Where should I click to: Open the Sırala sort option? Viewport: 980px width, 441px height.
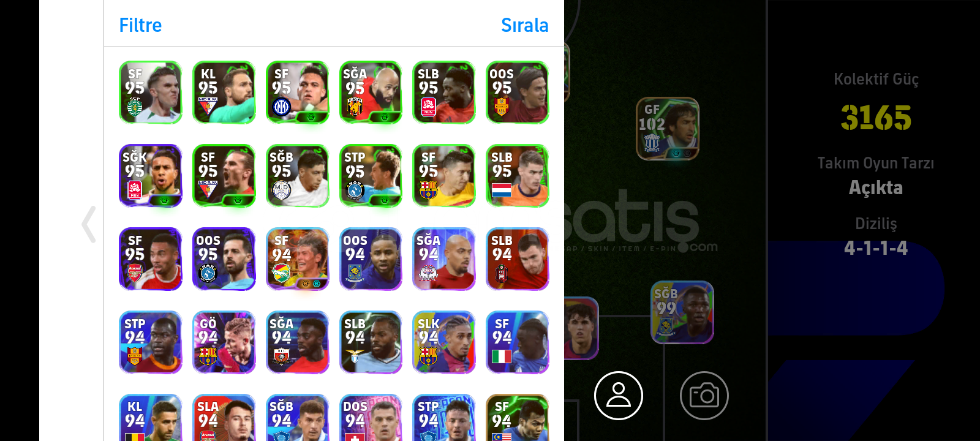524,25
